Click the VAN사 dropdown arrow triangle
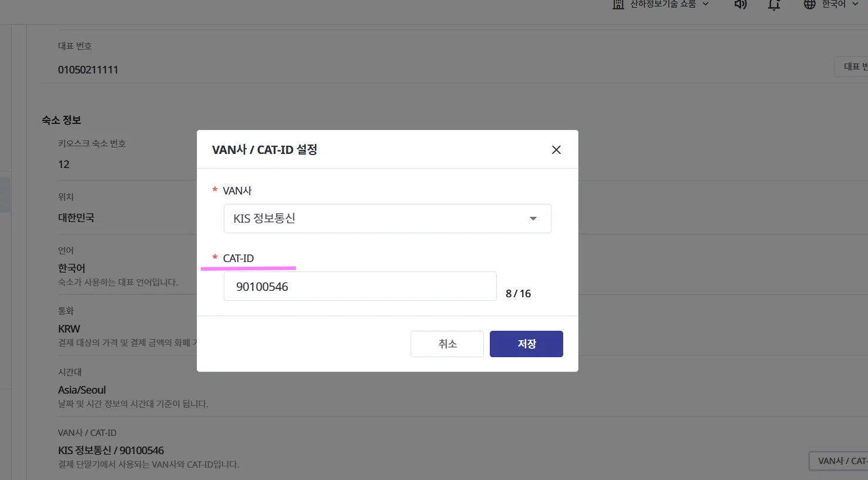The width and height of the screenshot is (868, 480). pyautogui.click(x=533, y=219)
